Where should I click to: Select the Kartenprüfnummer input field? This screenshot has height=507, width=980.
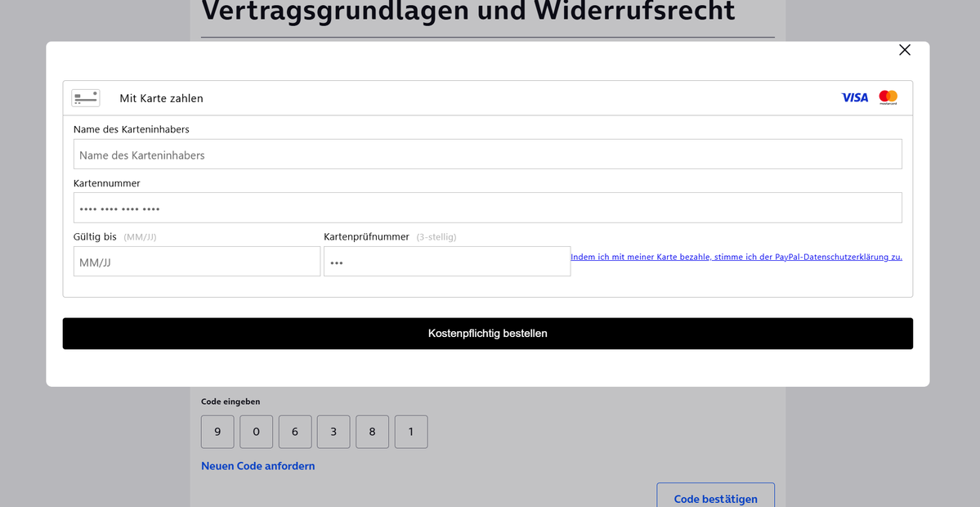(x=447, y=262)
